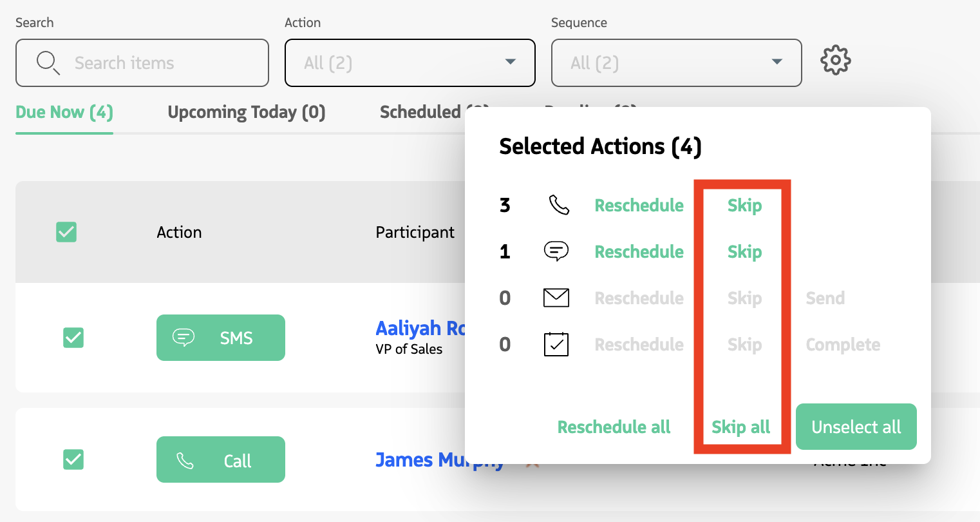The image size is (980, 522).
Task: Check the select-all checkbox in the Action header row
Action: tap(66, 232)
